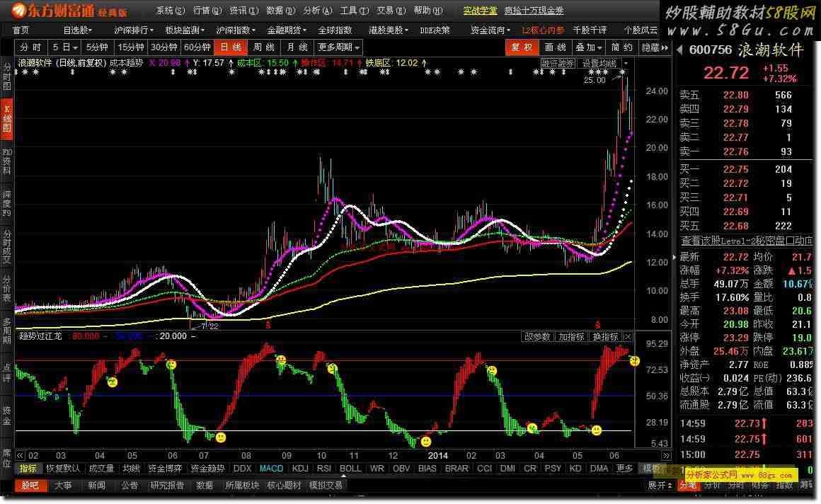This screenshot has height=504, width=821.
Task: Open 分价表 in the left sidebar
Action: (x=7, y=287)
